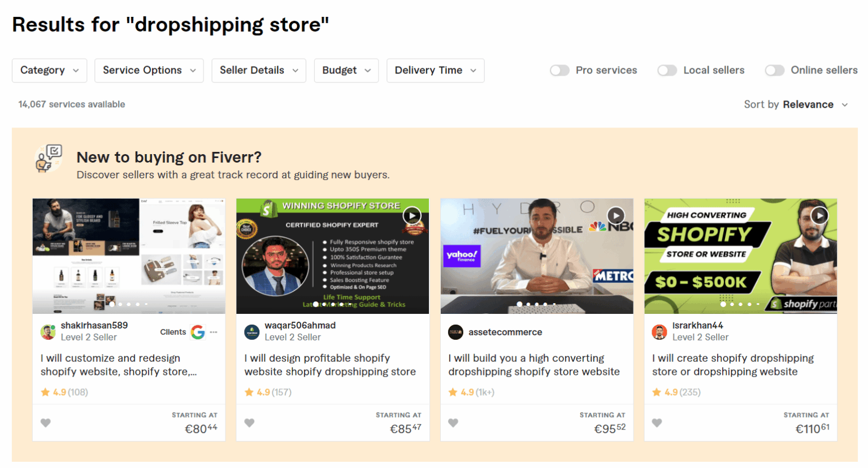Expand the Budget filter
868x468 pixels.
click(x=346, y=70)
